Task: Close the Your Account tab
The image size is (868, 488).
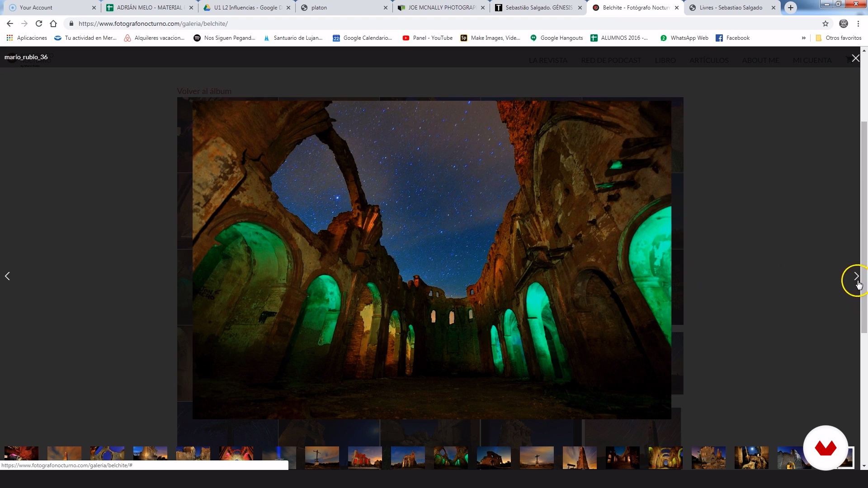Action: 94,8
